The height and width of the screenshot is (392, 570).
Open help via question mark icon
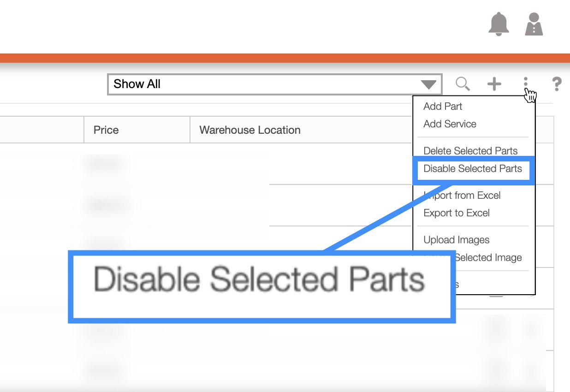[557, 84]
